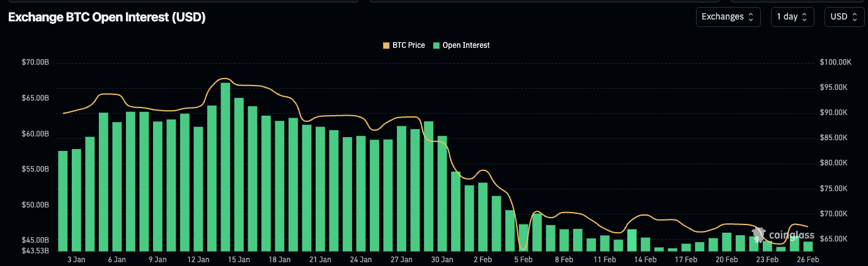Click the chart title Exchange BTC Open Interest

(x=106, y=18)
